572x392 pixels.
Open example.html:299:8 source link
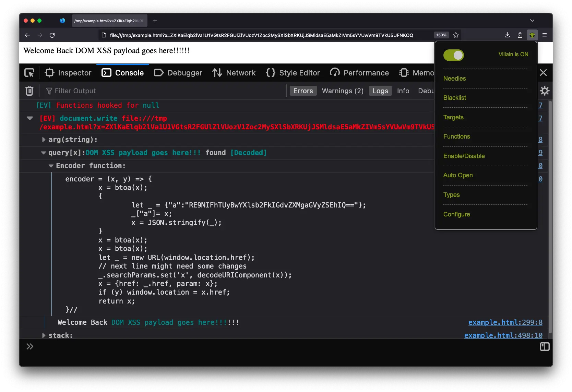click(505, 322)
